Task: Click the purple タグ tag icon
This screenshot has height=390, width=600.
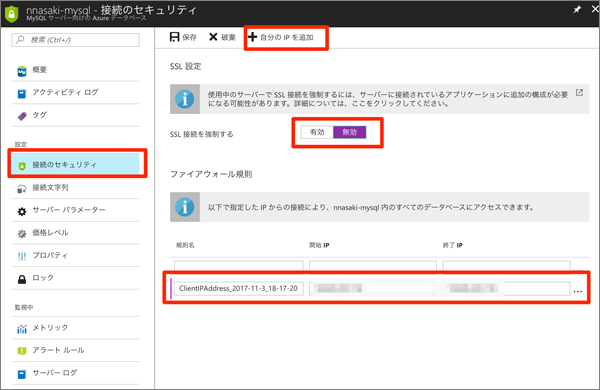Action: pos(22,116)
